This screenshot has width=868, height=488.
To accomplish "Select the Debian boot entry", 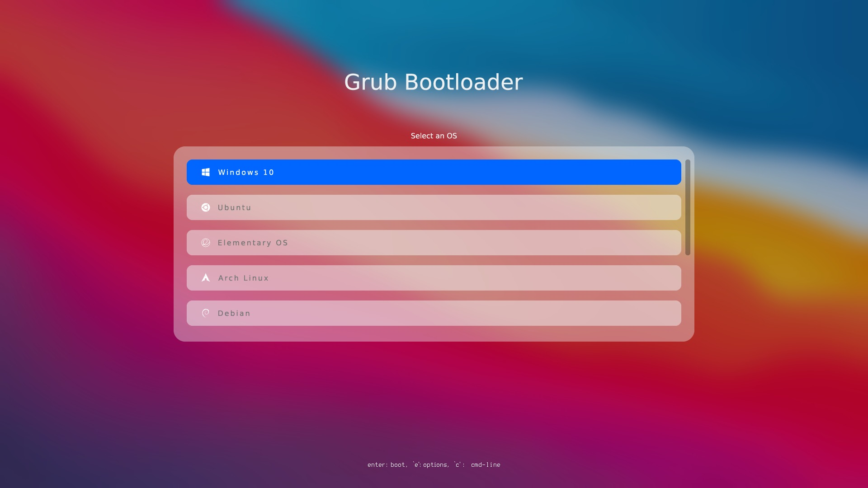I will (434, 313).
